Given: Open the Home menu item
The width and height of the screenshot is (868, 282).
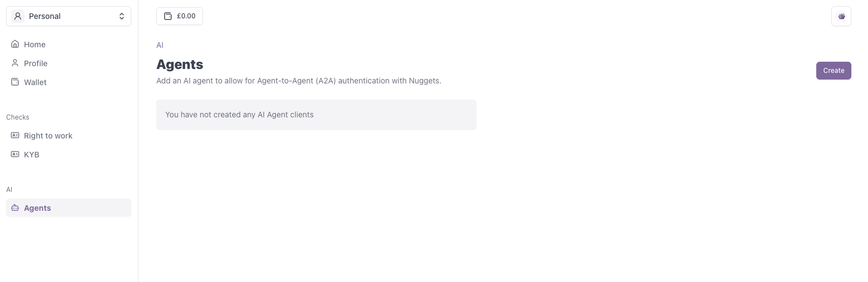Looking at the screenshot, I should click(68, 44).
